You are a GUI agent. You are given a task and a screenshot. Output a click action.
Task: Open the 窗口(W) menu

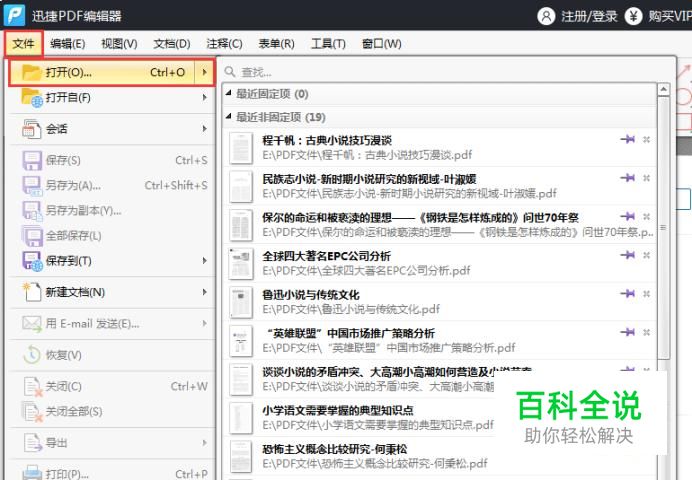pyautogui.click(x=381, y=44)
